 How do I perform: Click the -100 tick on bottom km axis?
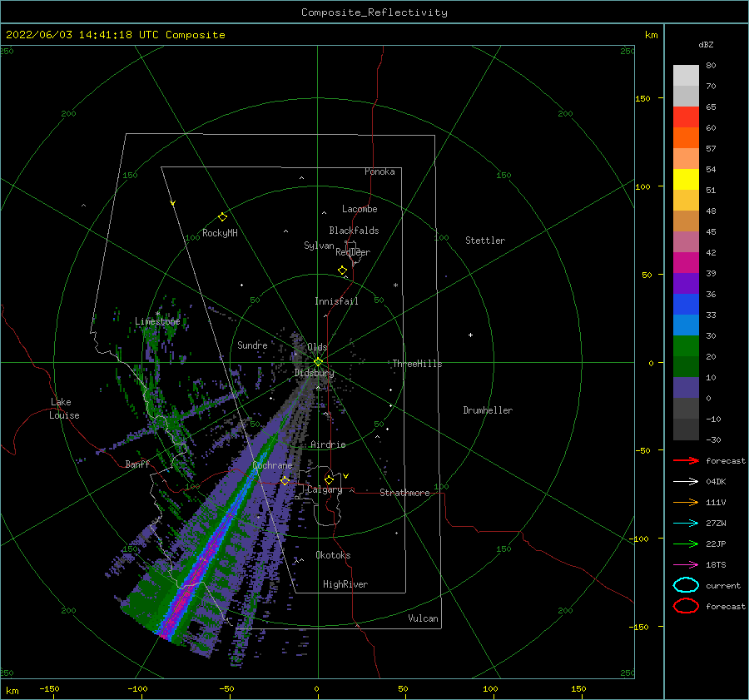[x=137, y=688]
